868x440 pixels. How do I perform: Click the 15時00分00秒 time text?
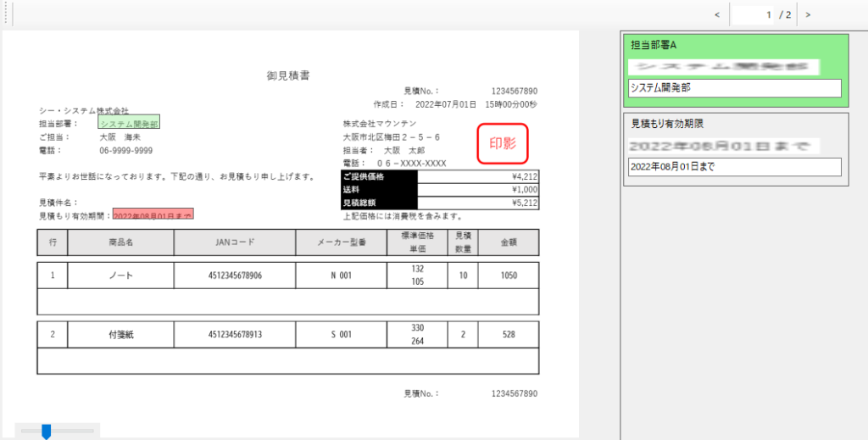coord(511,104)
